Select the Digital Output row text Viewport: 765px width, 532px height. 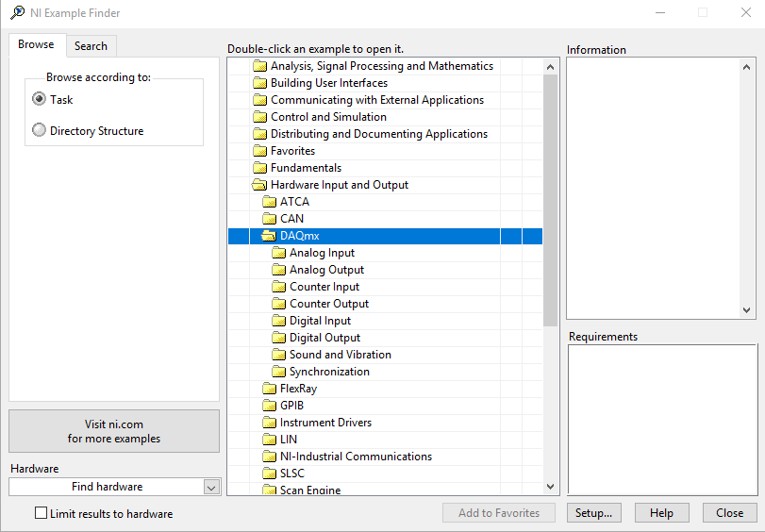324,338
